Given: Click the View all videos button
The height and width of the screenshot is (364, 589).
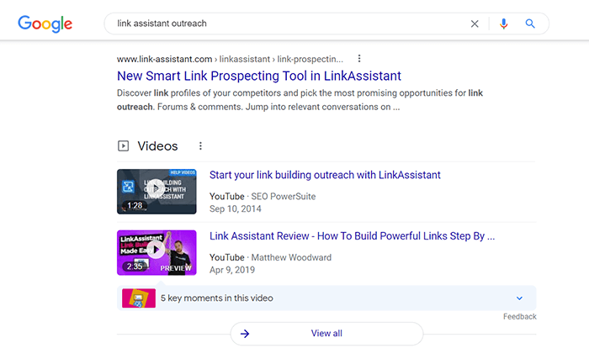Looking at the screenshot, I should coord(326,334).
